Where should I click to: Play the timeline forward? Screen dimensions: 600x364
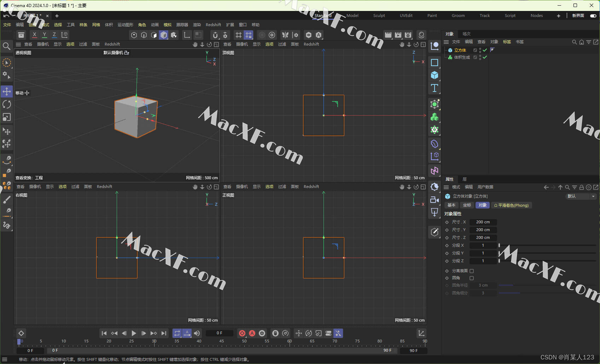click(134, 333)
